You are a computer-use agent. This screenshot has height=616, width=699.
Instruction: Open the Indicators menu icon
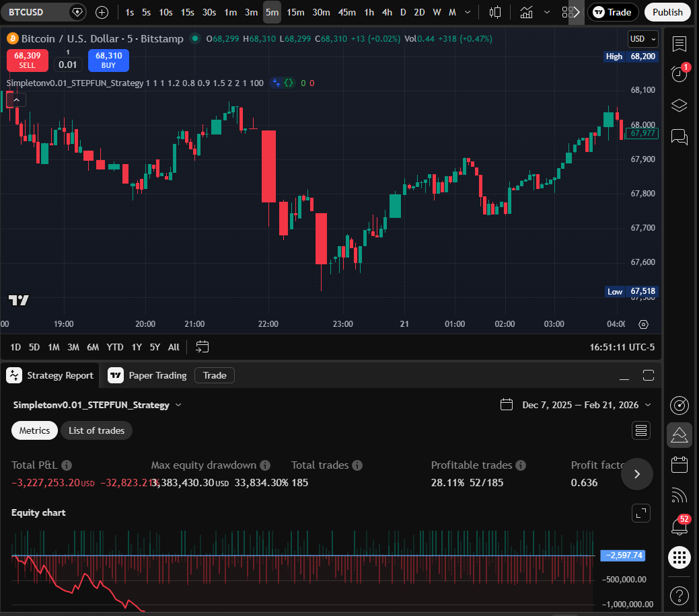[x=527, y=13]
